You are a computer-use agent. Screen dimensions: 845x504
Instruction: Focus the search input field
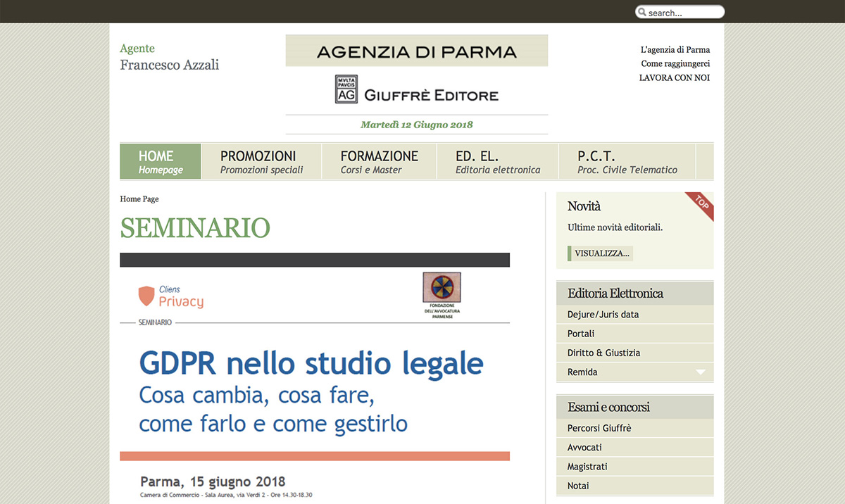(680, 12)
